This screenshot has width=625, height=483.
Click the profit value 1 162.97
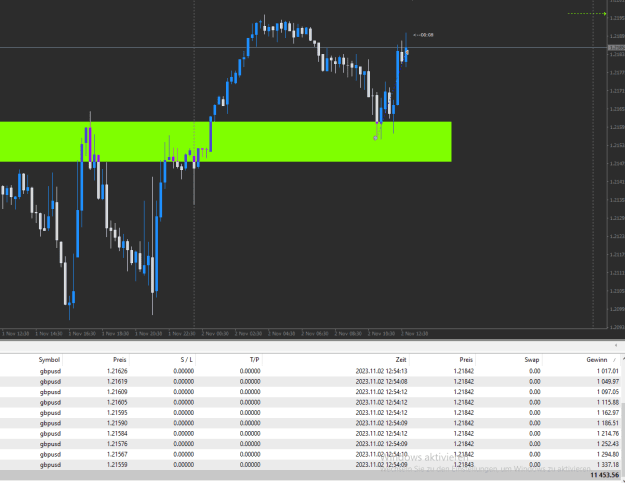pyautogui.click(x=608, y=412)
